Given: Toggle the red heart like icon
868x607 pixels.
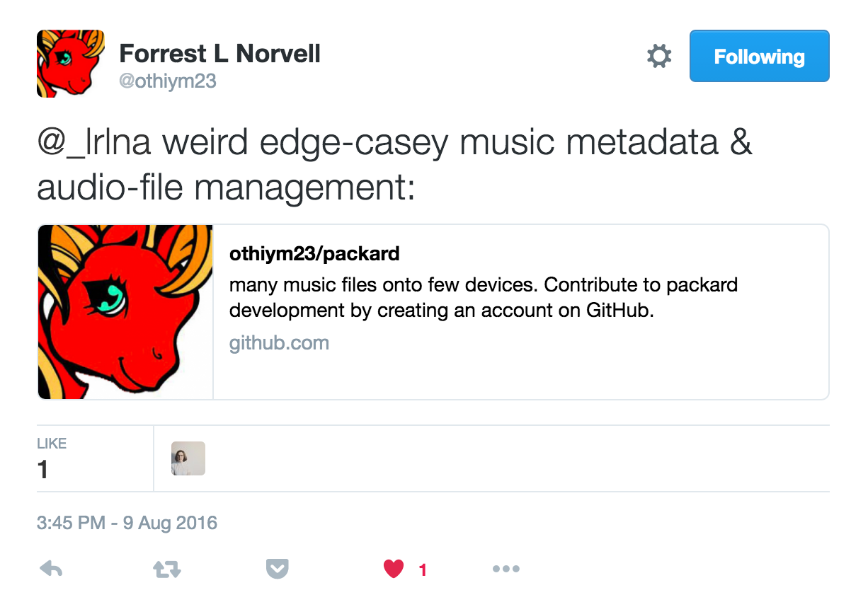Looking at the screenshot, I should pos(394,568).
